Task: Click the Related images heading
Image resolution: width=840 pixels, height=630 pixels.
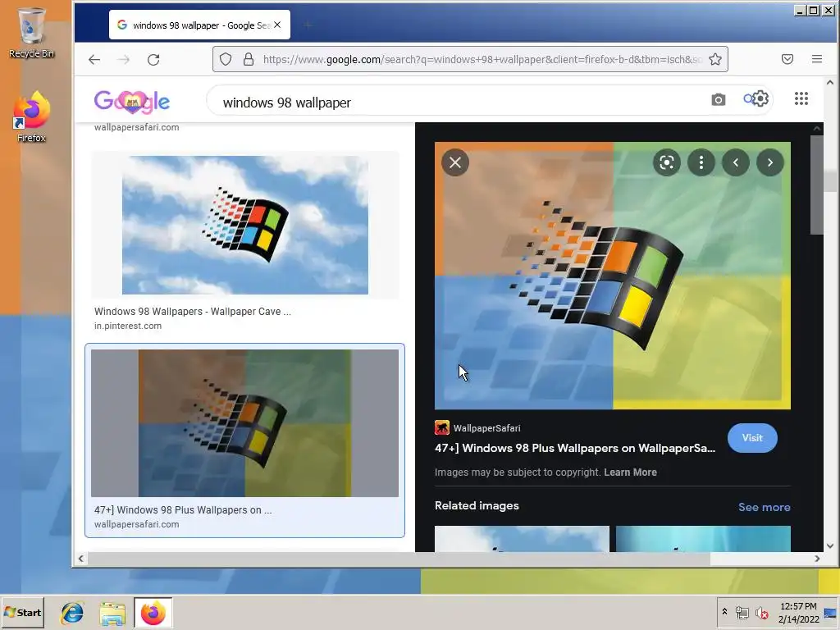Action: click(477, 505)
